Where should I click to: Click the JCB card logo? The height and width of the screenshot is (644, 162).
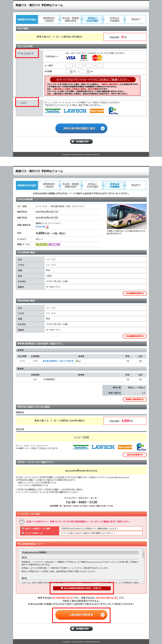84,58
